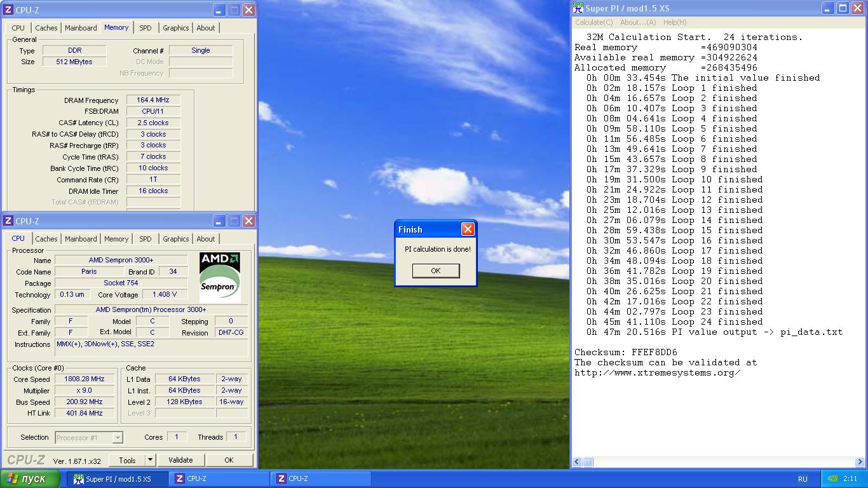
Task: Open About...(A) menu in Super PI
Action: click(x=638, y=22)
